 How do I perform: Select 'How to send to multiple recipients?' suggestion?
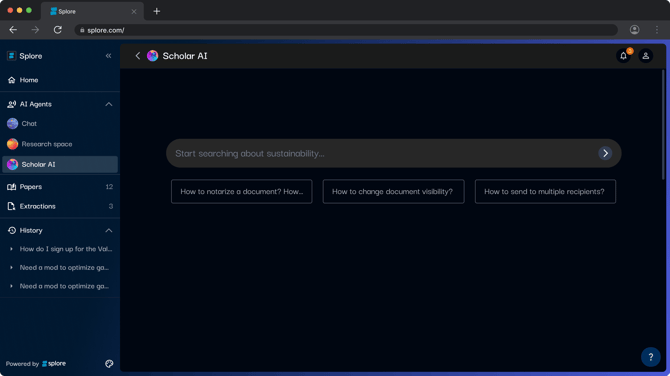(x=545, y=191)
